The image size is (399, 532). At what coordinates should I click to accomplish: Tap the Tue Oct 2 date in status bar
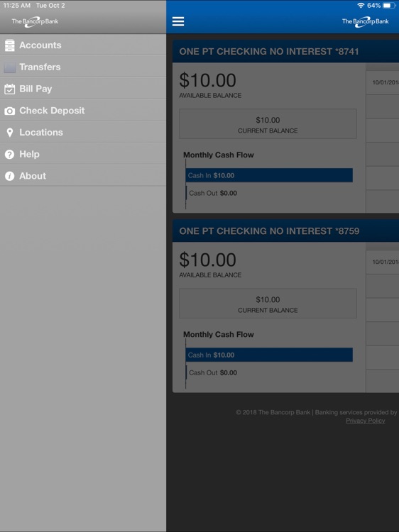coord(50,6)
